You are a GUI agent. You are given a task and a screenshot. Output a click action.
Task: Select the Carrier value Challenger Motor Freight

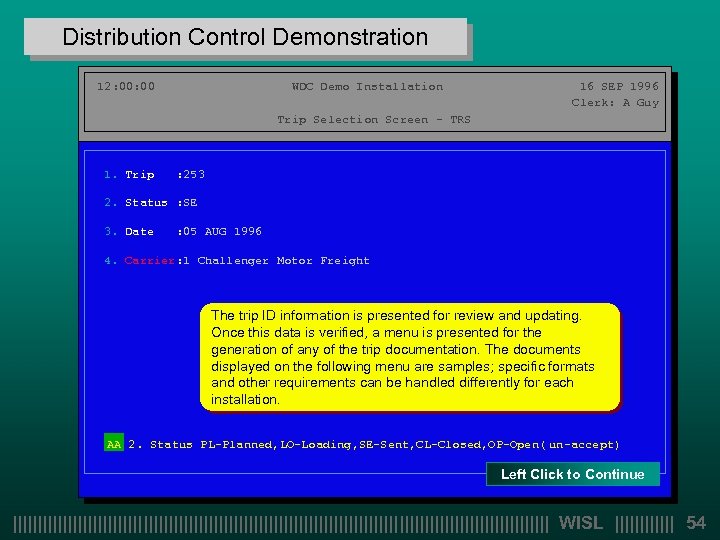[283, 261]
